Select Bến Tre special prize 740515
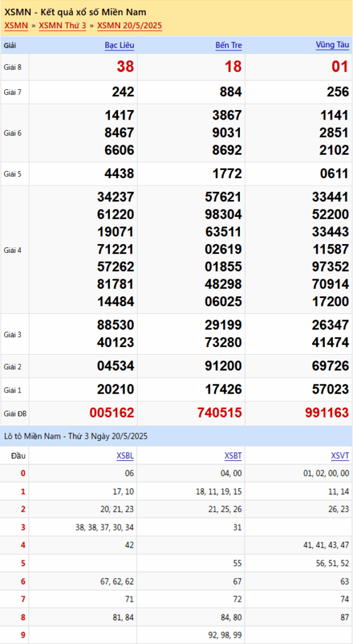This screenshot has height=644, width=353. click(219, 413)
